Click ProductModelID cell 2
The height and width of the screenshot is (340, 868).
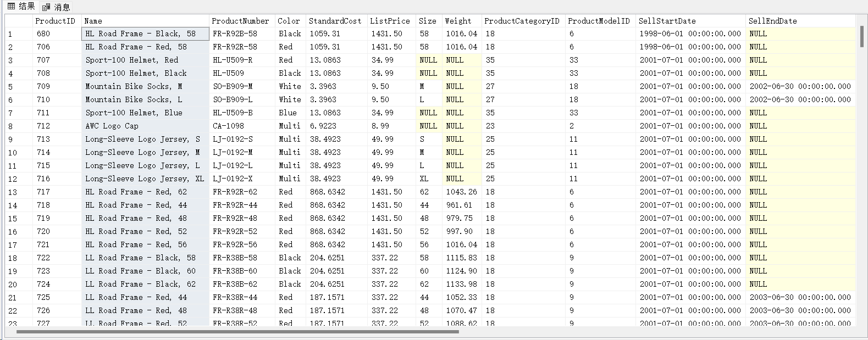600,126
